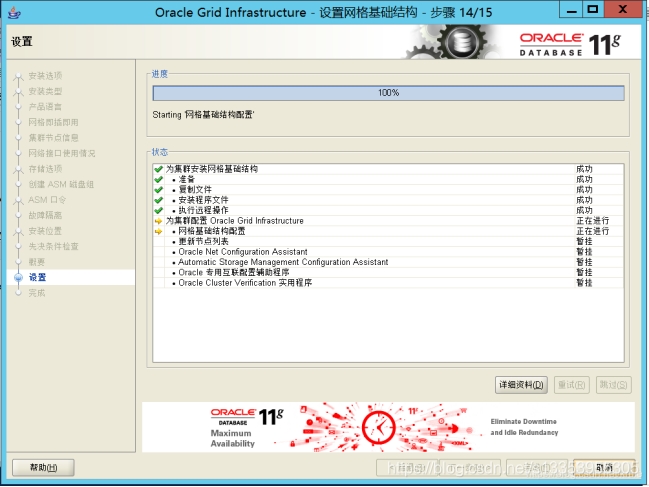Click 暂挂 status of 更新节点列表
Screen dimensions: 649x487
coord(584,241)
